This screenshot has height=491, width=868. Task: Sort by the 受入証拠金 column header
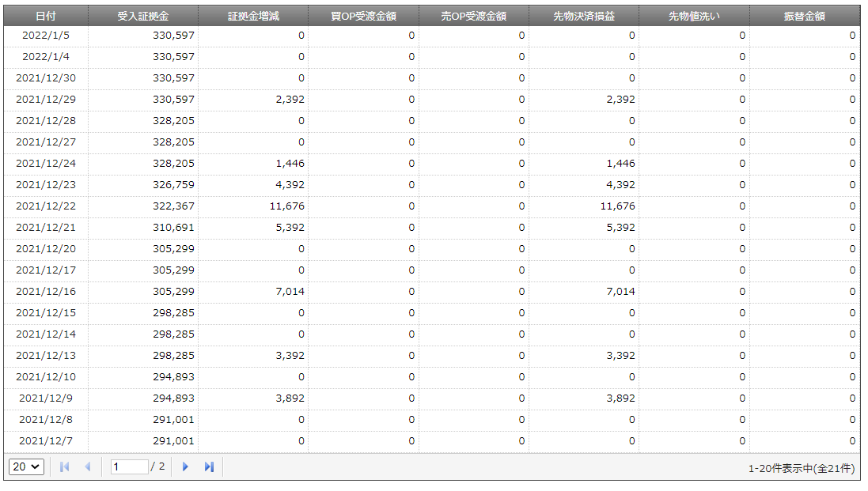[143, 16]
